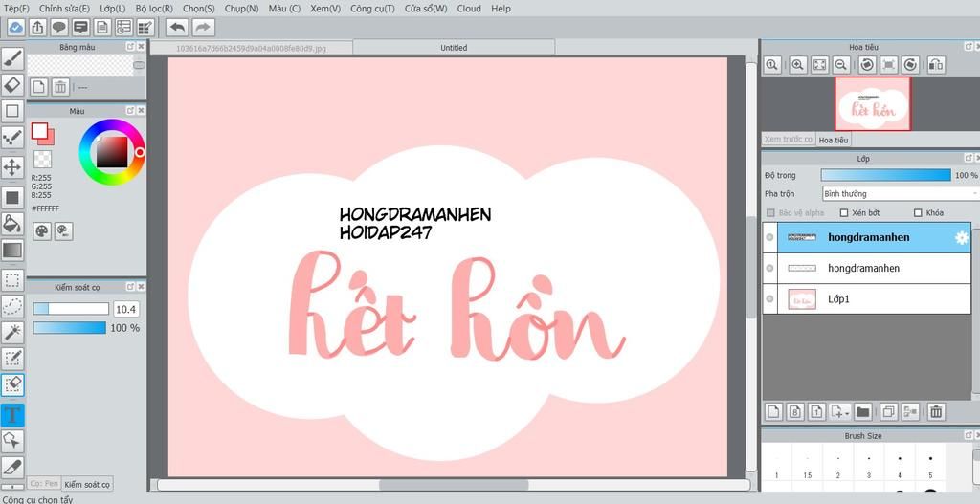This screenshot has width=980, height=504.
Task: Select the Dot/polyline pen tool
Action: point(11,138)
